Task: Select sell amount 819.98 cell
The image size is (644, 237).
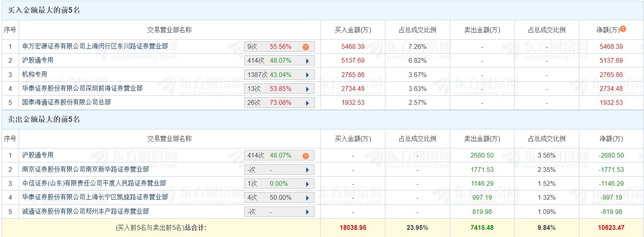Action: pyautogui.click(x=482, y=212)
